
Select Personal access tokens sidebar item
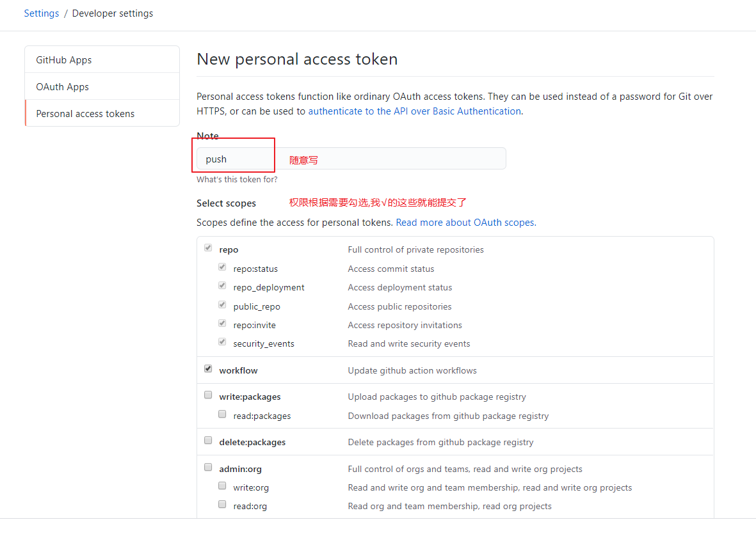pos(85,114)
